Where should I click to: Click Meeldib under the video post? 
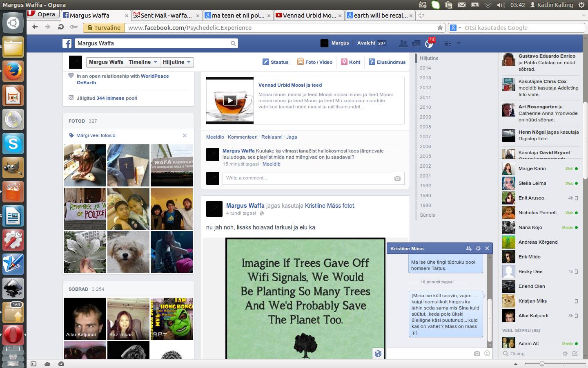point(215,137)
